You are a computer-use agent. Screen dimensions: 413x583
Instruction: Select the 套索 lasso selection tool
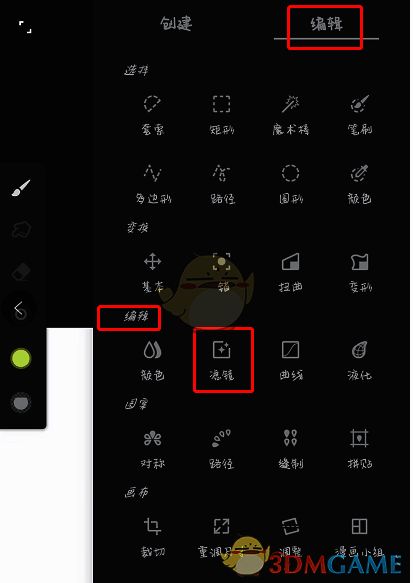(x=152, y=115)
